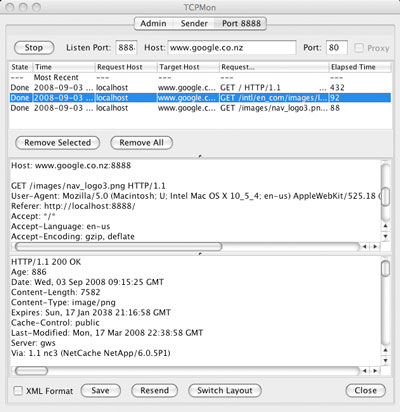The height and width of the screenshot is (412, 400).
Task: Select the Most Recent row
Action: tap(200, 77)
